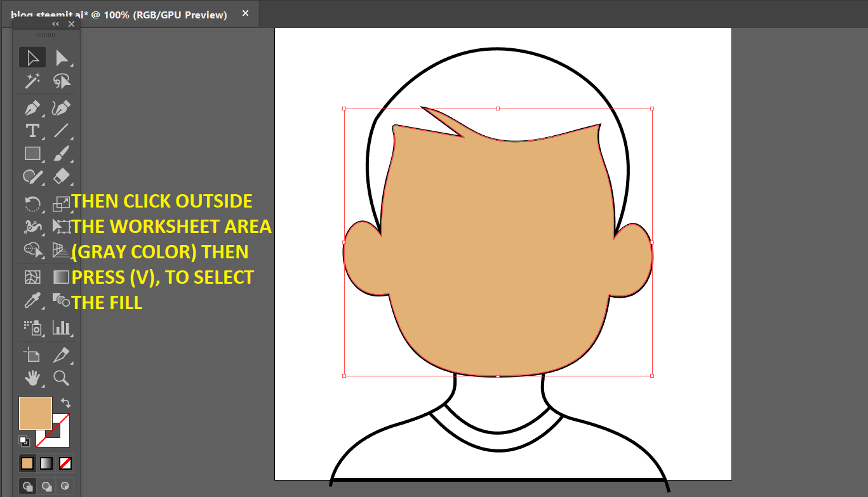Select the Gradient tool
868x497 pixels.
coord(62,277)
